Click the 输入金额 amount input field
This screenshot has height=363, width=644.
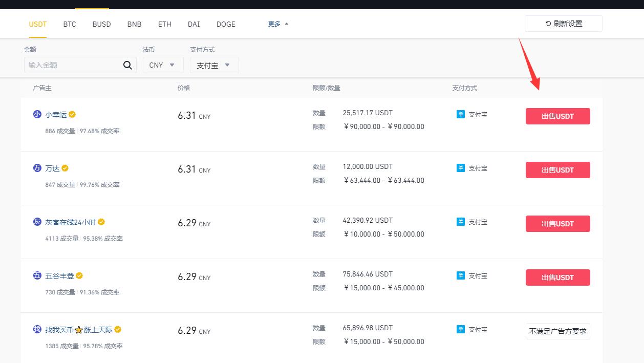(72, 65)
